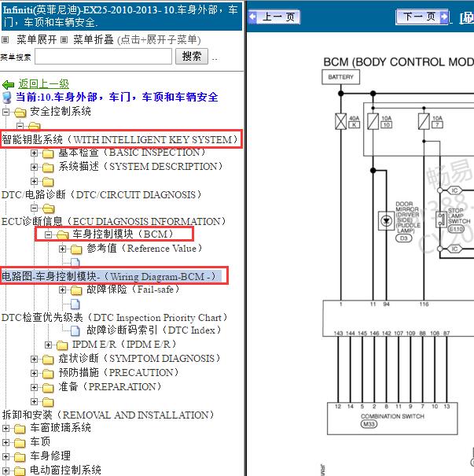Collapse the 车身控制模块 BCM node
Screen dimensions: 474x476
[x=48, y=234]
